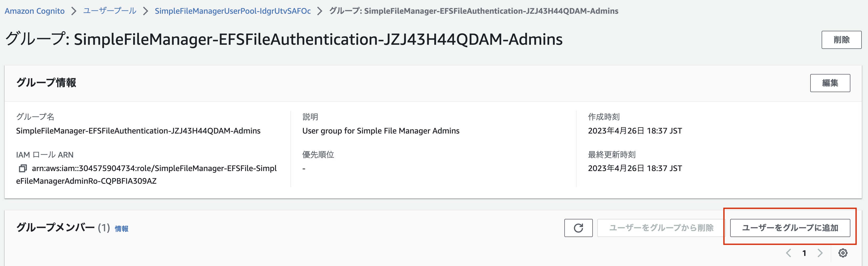Open table preferences gear icon
This screenshot has width=868, height=266.
pyautogui.click(x=842, y=253)
